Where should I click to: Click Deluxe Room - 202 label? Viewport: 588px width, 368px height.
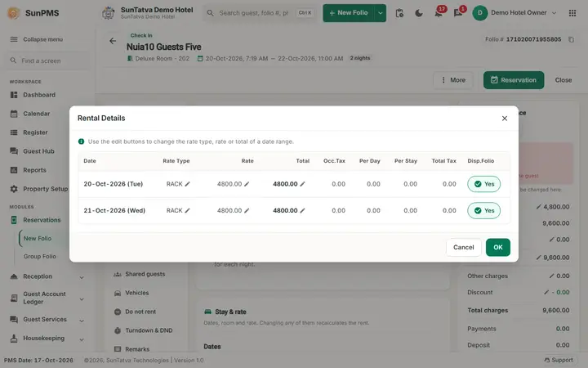tap(162, 59)
